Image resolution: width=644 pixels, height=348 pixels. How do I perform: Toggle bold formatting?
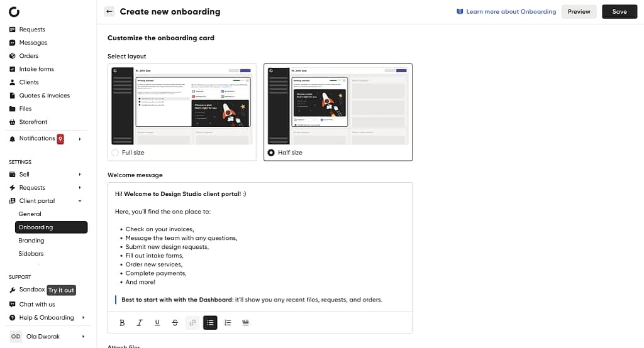click(122, 322)
